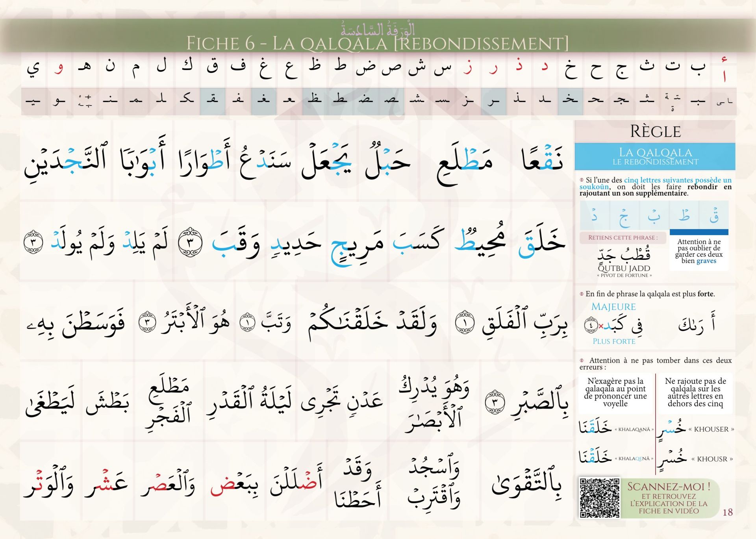Click the Arabic word بالصبر
Viewport: 756px width, 539px height.
[x=539, y=403]
